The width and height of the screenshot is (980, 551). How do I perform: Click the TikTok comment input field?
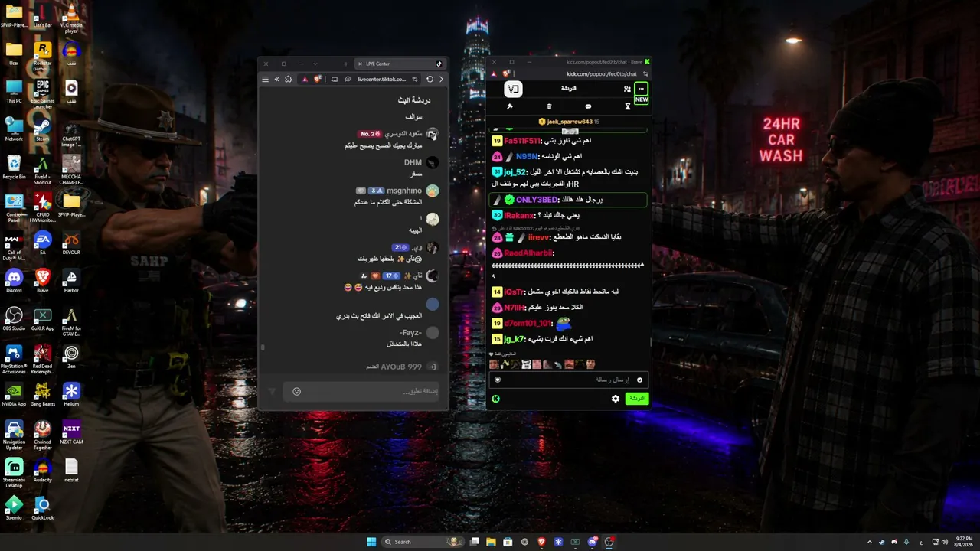point(361,392)
